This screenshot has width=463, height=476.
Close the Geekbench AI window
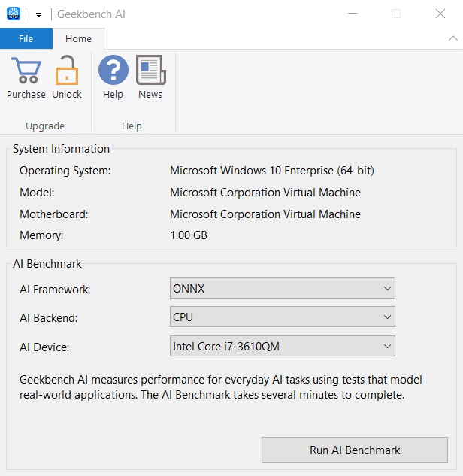tap(440, 14)
